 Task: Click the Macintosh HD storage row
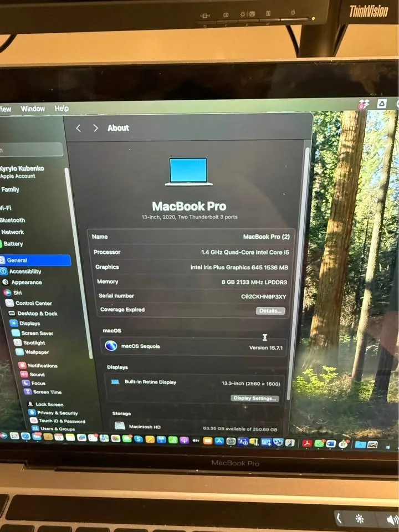point(197,427)
